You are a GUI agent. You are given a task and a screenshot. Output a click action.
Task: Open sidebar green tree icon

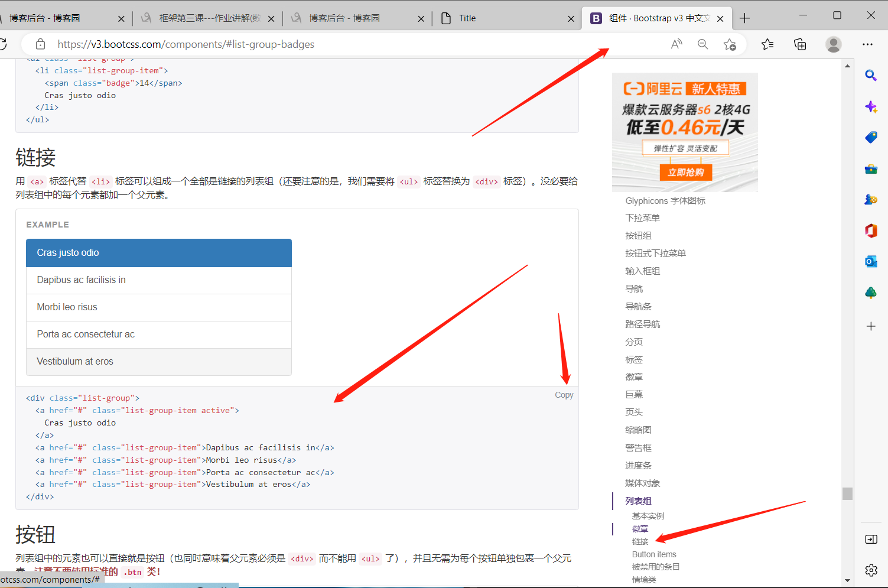[x=871, y=293]
